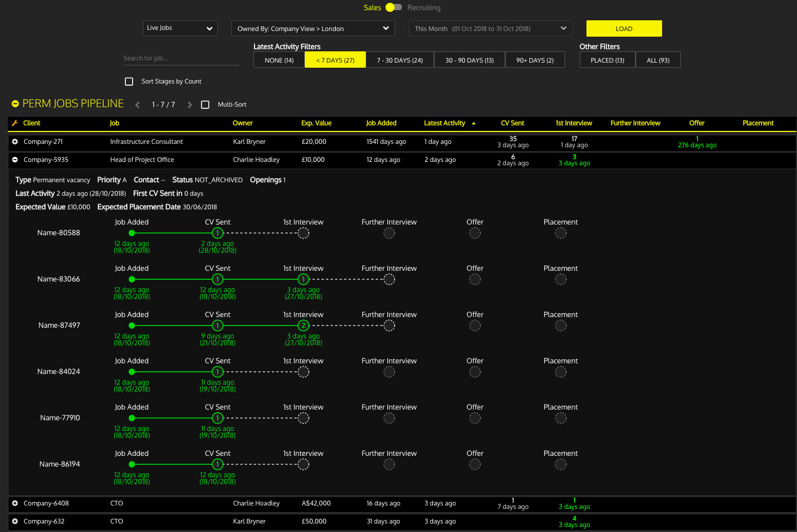This screenshot has width=797, height=532.
Task: Sort by Placement column header
Action: tap(758, 123)
